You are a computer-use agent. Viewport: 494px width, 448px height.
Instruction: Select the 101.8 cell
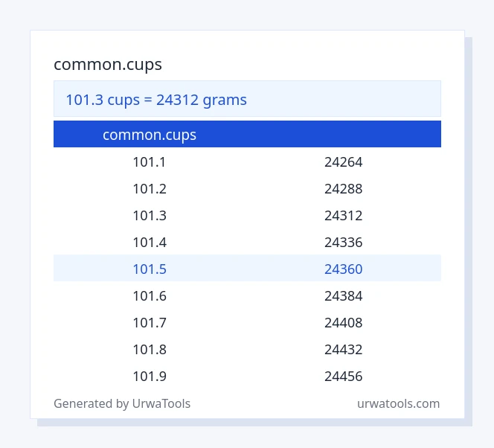click(x=150, y=349)
